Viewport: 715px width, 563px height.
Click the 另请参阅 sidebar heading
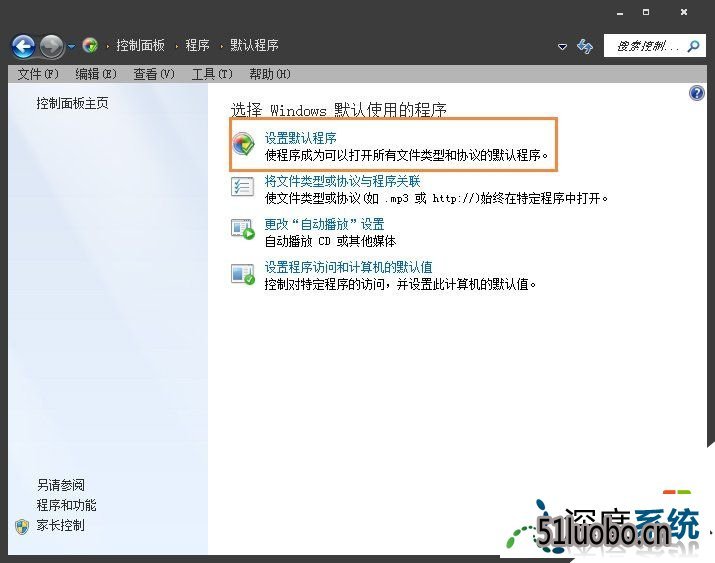61,485
